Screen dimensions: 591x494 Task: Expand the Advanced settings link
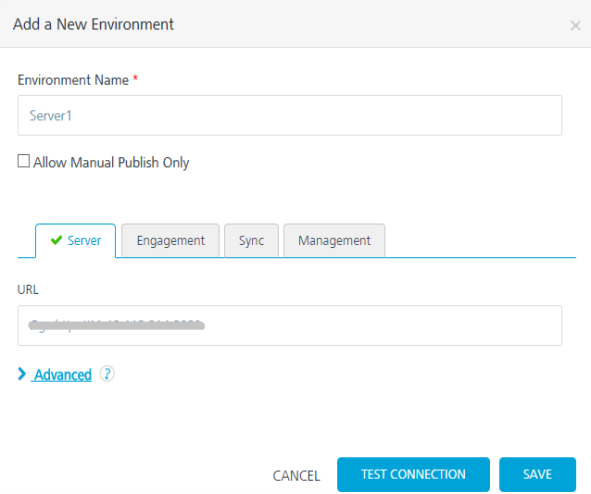[63, 375]
